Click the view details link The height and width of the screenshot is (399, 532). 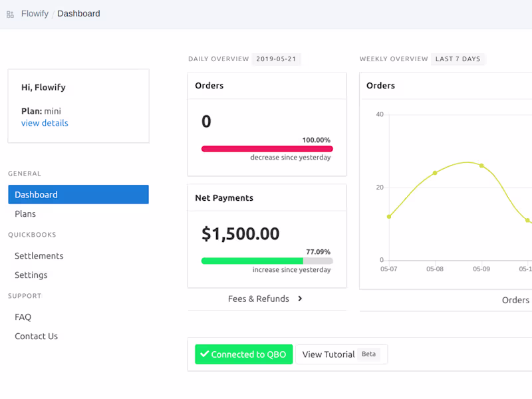[x=45, y=123]
